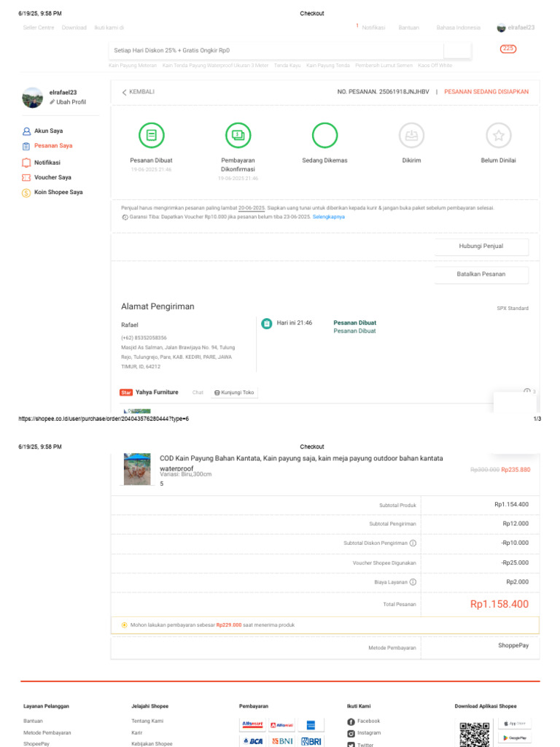Click the Google Play download badge
Screen dimensions: 560x747
[515, 738]
